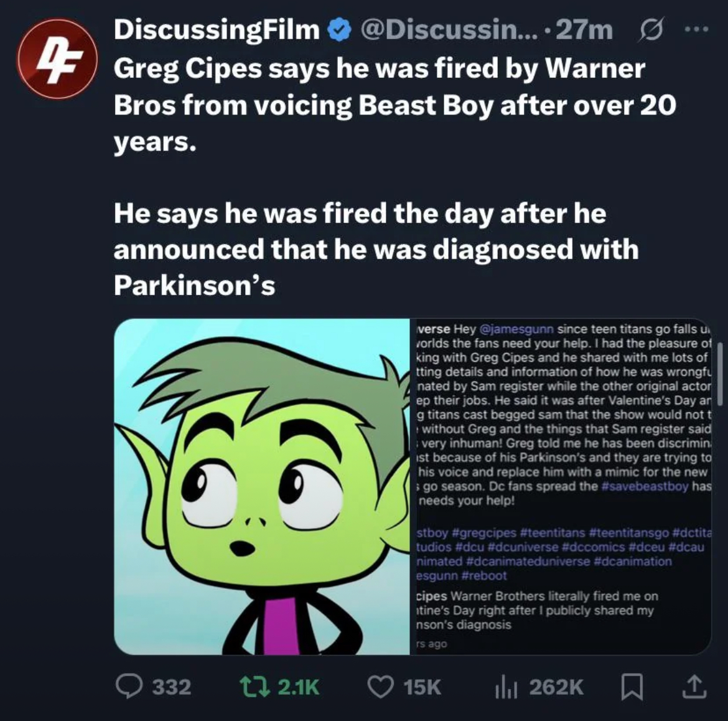Open the DiscussingFilm profile avatar
Screen dimensions: 728x721
click(x=57, y=59)
